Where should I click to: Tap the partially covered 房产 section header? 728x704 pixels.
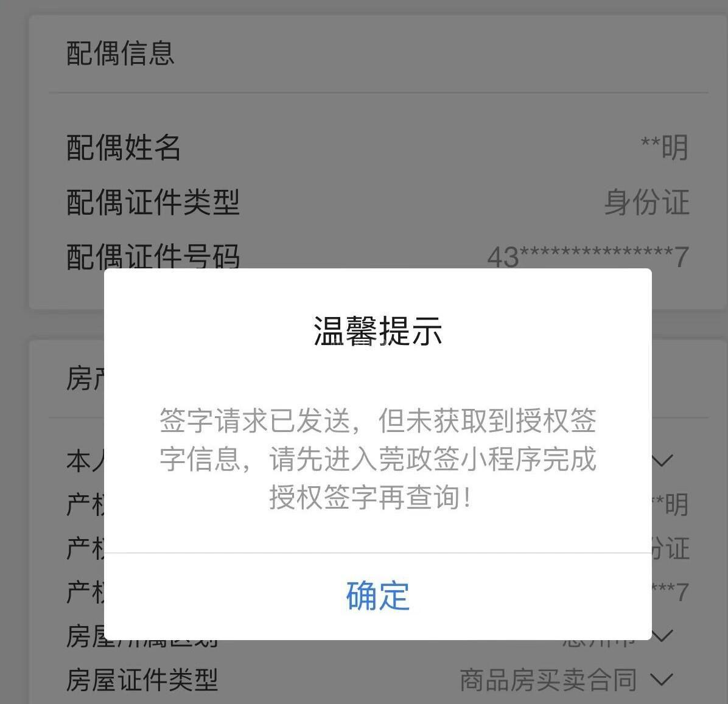point(85,378)
